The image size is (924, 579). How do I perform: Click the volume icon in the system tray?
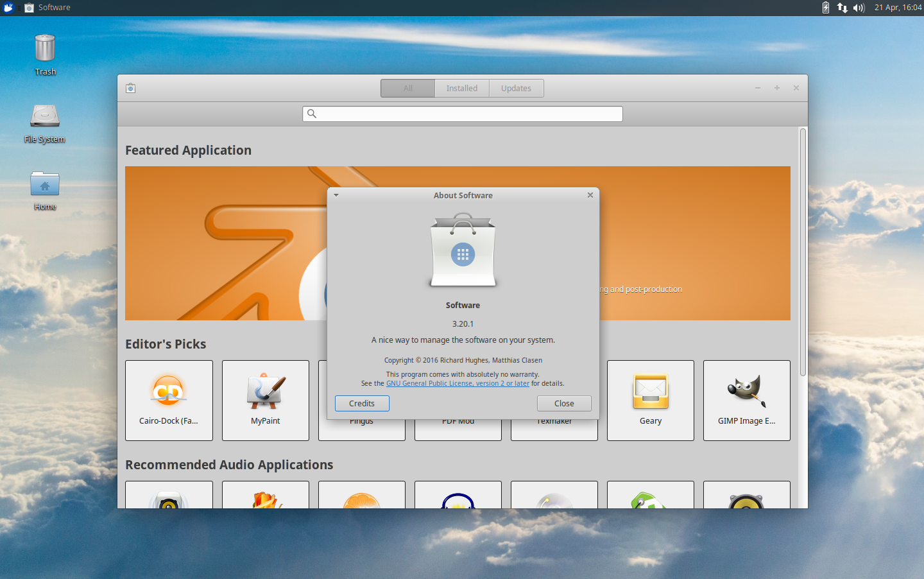pyautogui.click(x=859, y=8)
